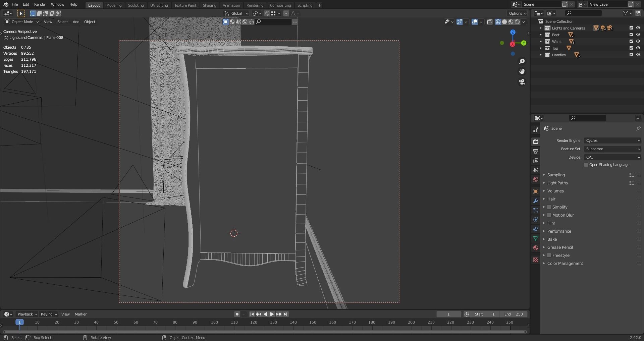The image size is (644, 341).
Task: Open the View Layer properties tab
Action: [x=536, y=161]
